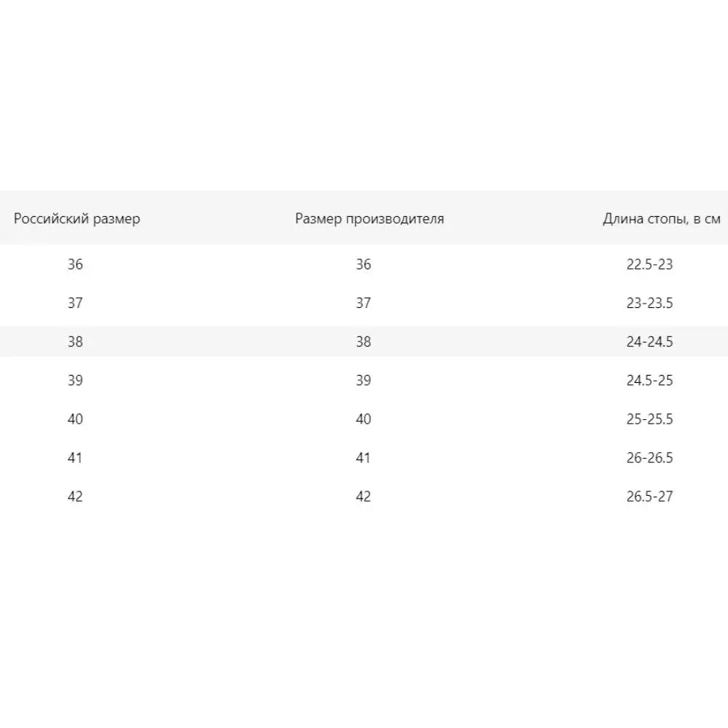Select Russian size 41 cell
The image size is (728, 728).
(76, 457)
